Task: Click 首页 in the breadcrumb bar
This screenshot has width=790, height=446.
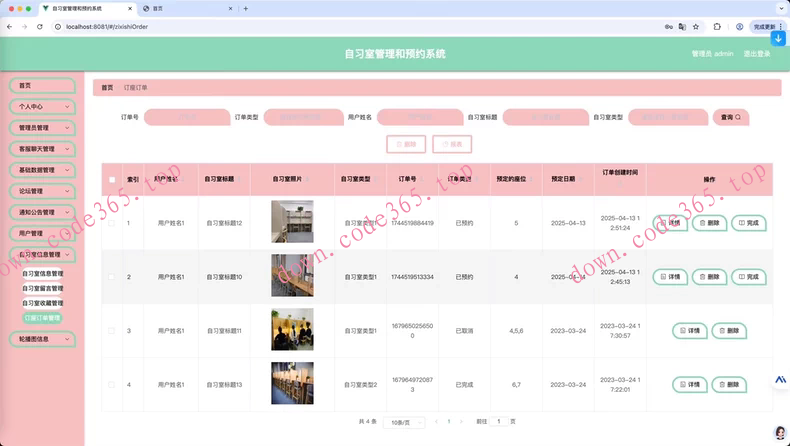Action: pyautogui.click(x=107, y=88)
